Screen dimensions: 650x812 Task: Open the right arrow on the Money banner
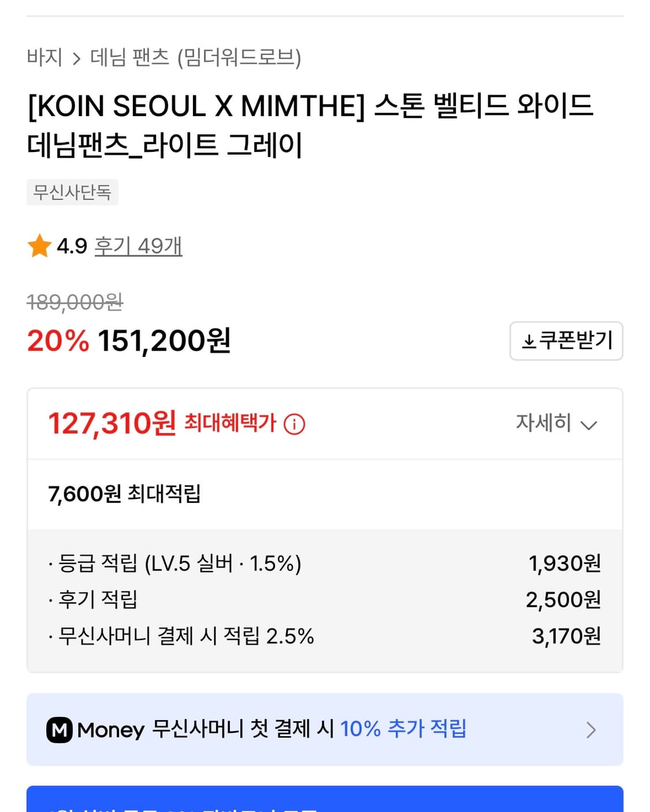(x=590, y=730)
